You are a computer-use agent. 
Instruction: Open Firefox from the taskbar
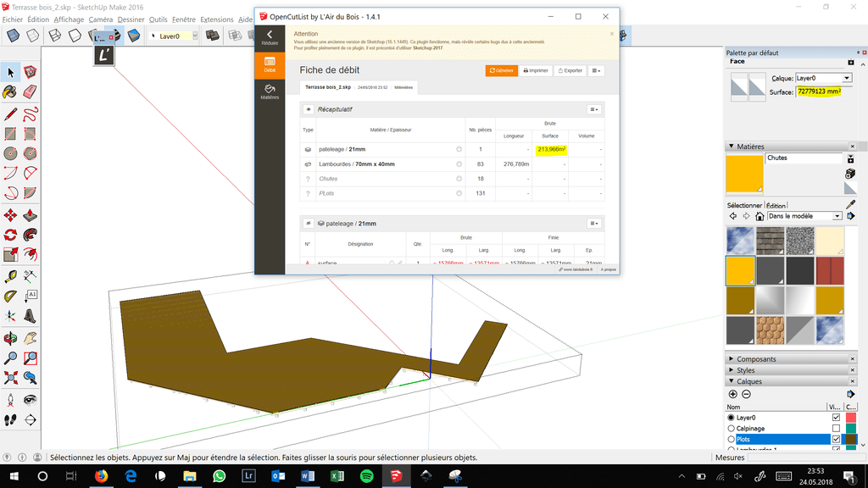click(x=101, y=476)
